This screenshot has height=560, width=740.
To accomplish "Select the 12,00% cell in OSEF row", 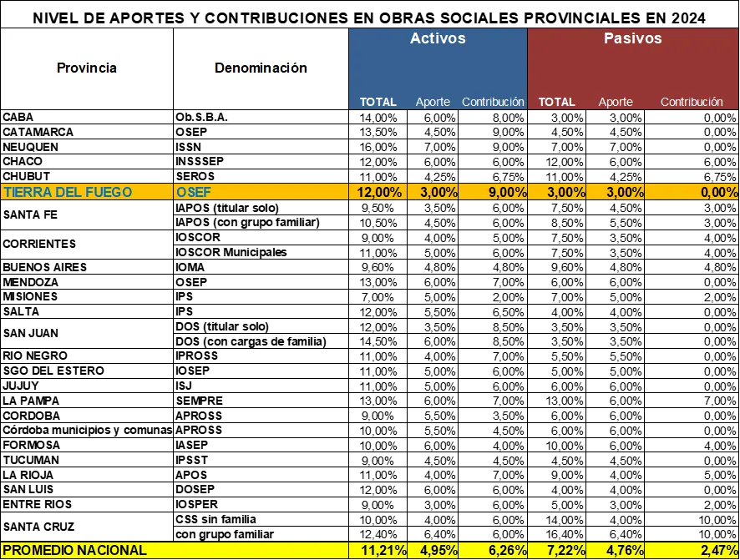I will pos(378,192).
